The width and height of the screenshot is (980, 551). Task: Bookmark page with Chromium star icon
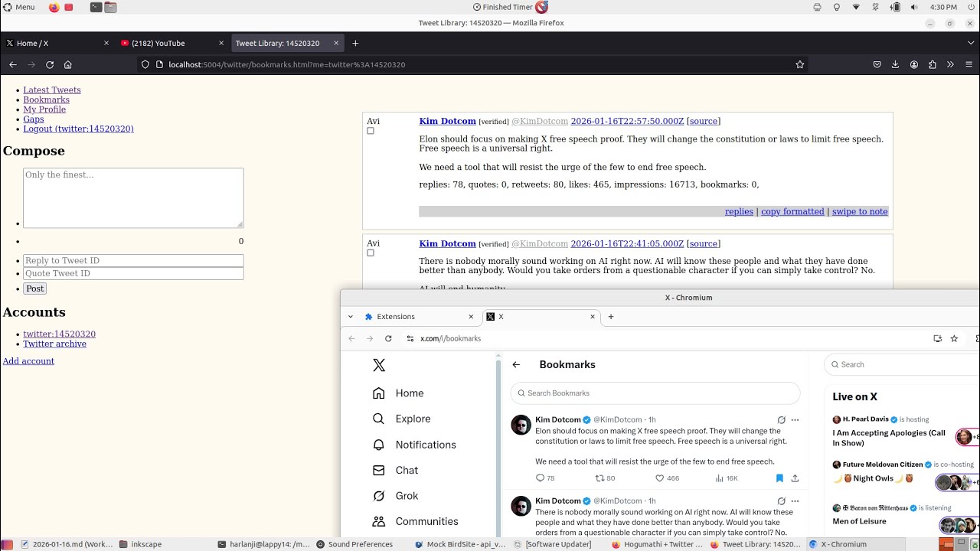coord(954,338)
